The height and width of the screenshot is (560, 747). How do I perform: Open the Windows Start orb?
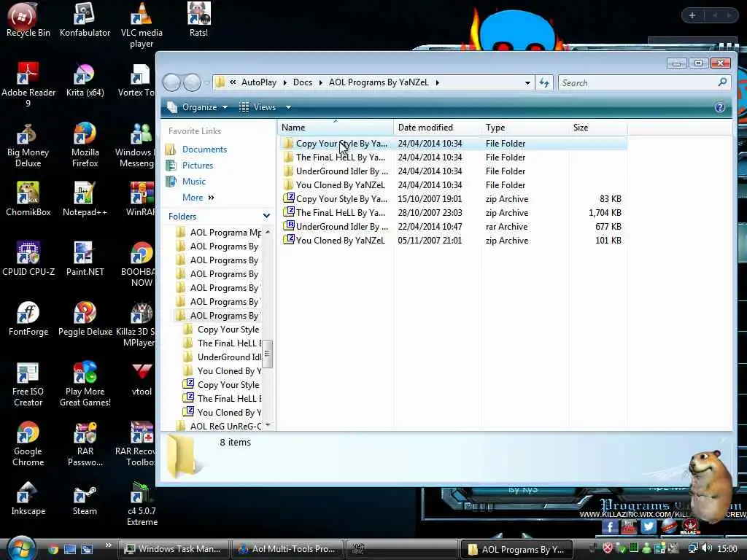tap(20, 547)
